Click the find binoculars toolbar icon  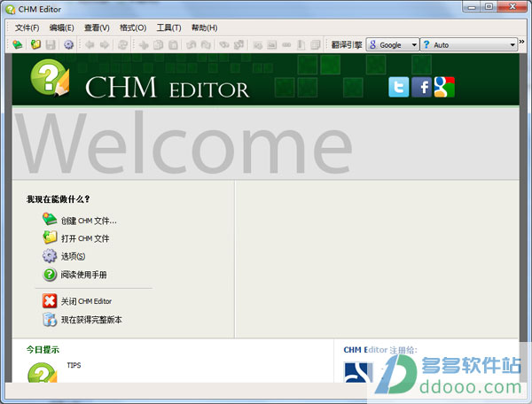click(224, 44)
